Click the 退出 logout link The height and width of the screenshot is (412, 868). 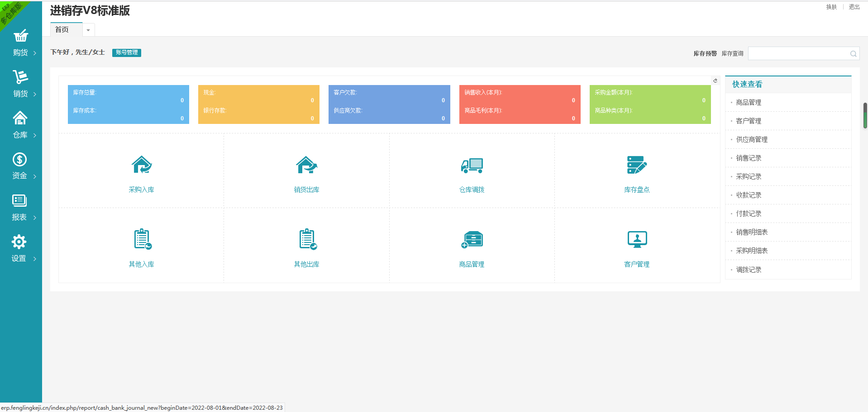pyautogui.click(x=854, y=7)
